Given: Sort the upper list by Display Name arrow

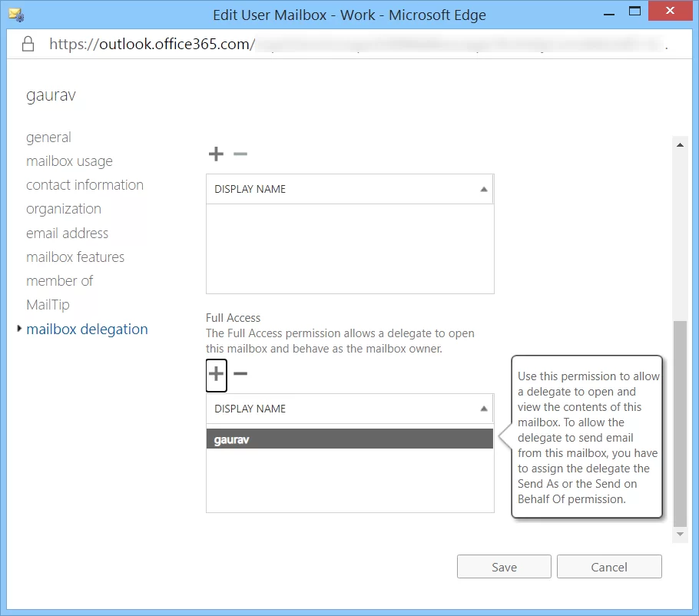Looking at the screenshot, I should click(484, 189).
